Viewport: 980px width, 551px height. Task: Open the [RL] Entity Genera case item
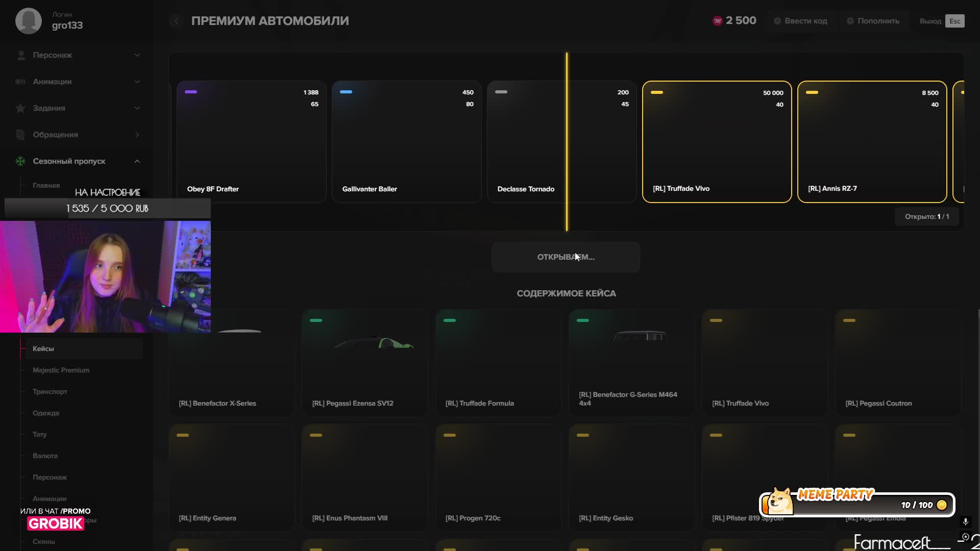[x=231, y=478]
